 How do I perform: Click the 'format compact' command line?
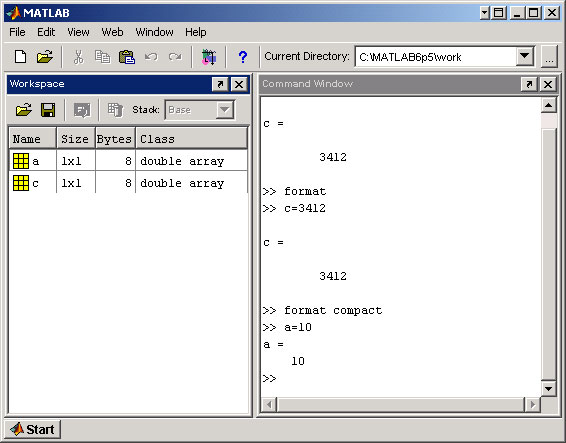pyautogui.click(x=322, y=310)
